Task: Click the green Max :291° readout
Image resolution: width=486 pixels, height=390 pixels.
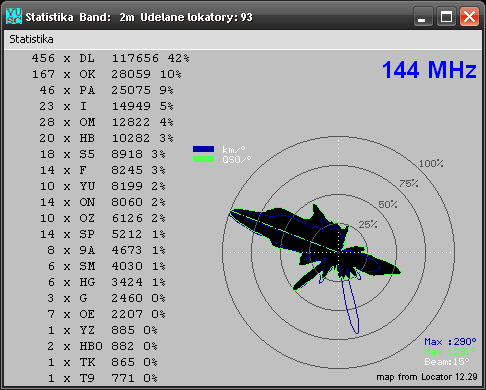Action: coord(450,352)
